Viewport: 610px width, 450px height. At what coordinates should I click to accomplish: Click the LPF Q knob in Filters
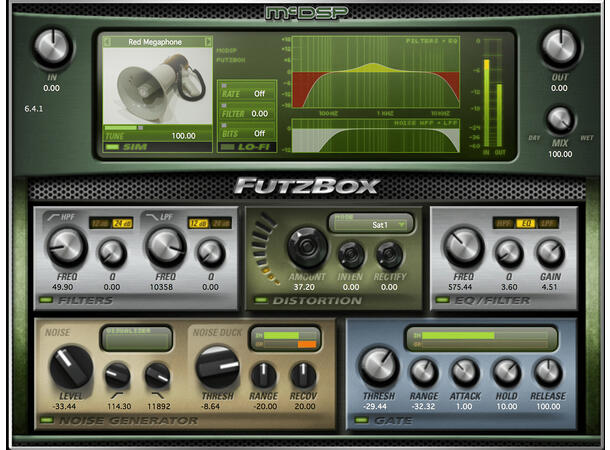[x=210, y=253]
